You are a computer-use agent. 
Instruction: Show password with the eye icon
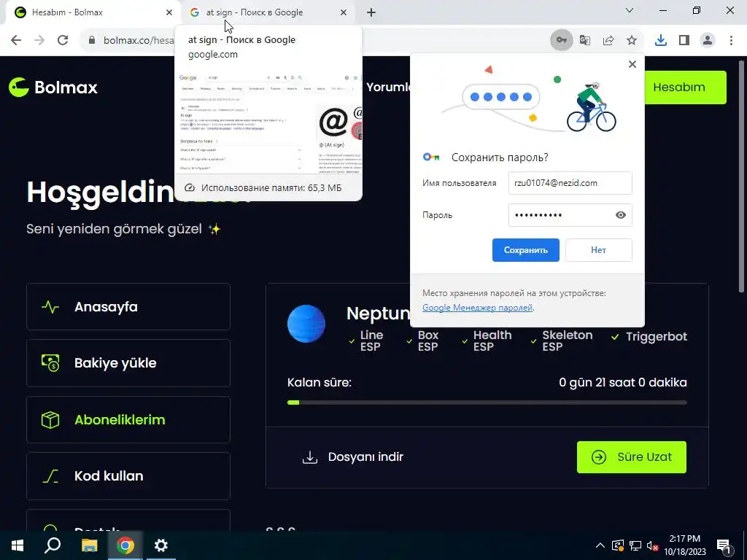click(620, 215)
